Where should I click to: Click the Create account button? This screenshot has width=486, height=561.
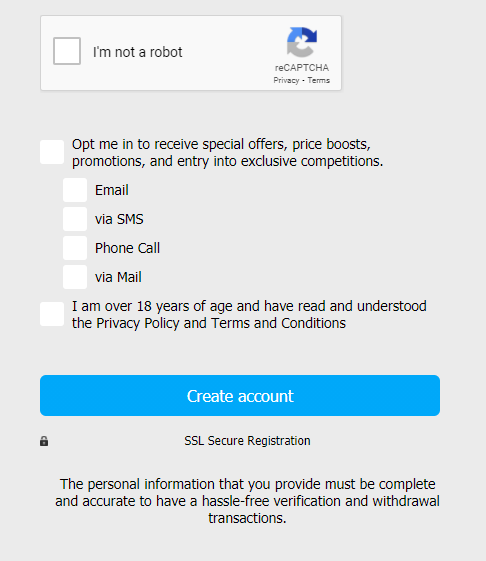click(240, 395)
